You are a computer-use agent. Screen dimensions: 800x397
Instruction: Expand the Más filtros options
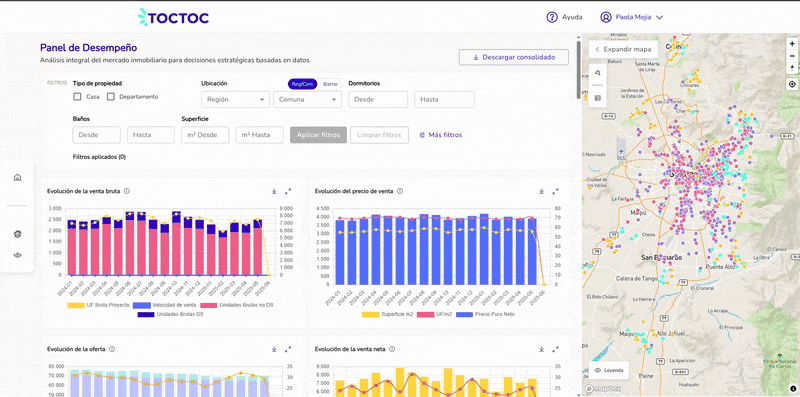click(x=441, y=135)
